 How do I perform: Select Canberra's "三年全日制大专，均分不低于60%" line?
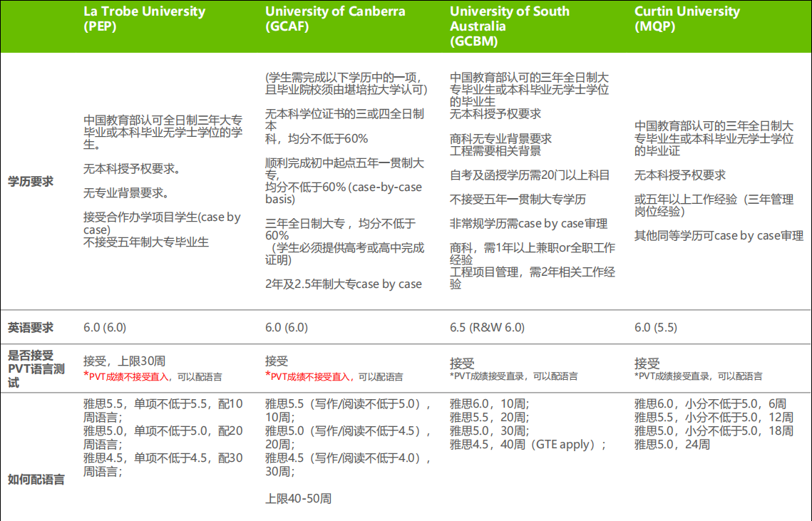[x=341, y=229]
